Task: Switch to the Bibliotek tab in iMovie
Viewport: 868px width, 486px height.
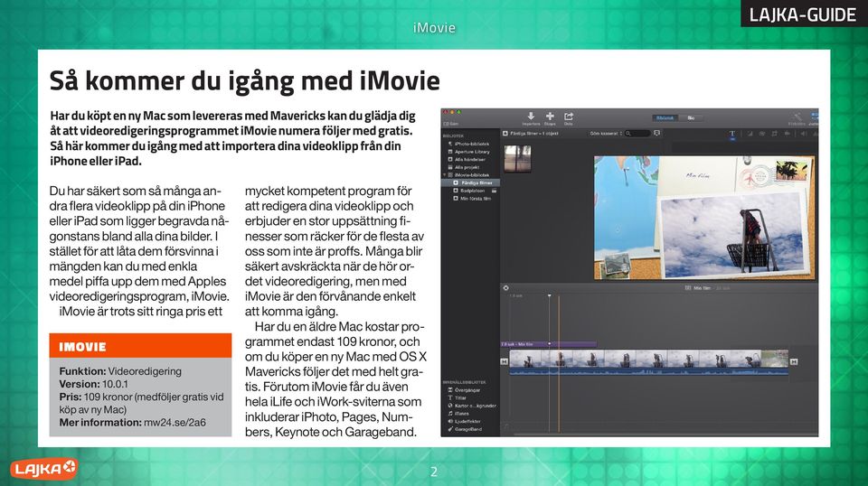Action: (x=665, y=117)
